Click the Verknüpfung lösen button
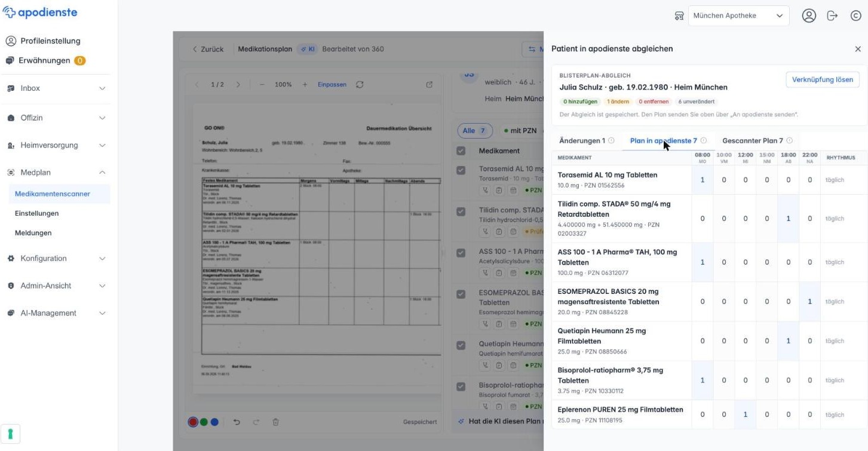The width and height of the screenshot is (868, 451). (822, 79)
